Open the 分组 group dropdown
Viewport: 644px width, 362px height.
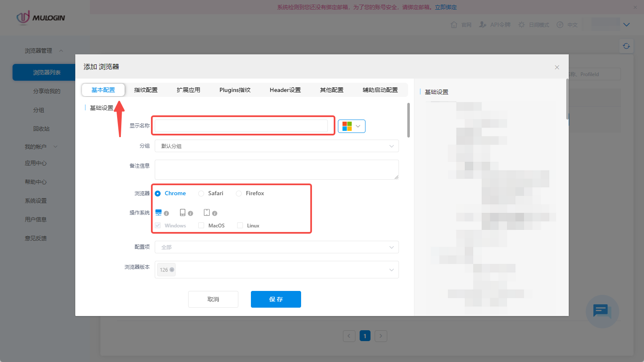click(x=276, y=146)
